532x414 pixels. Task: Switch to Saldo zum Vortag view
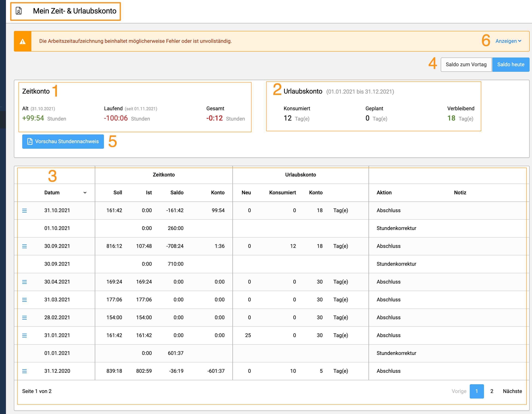click(466, 64)
